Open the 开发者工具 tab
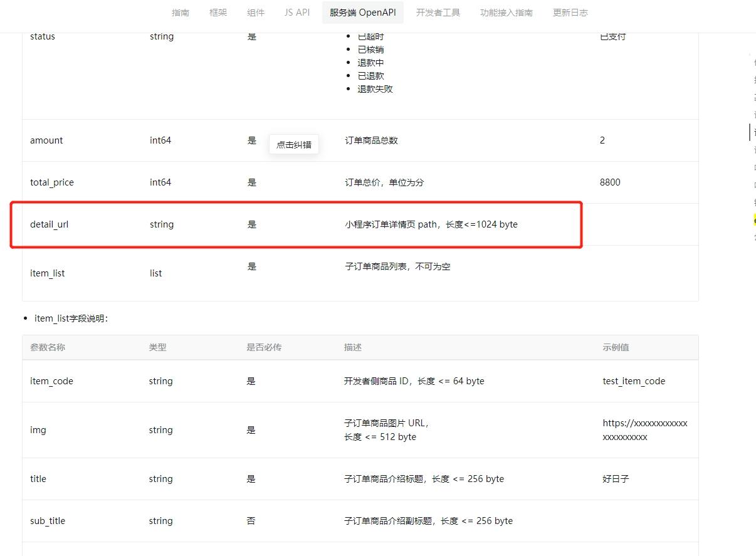 [x=438, y=13]
